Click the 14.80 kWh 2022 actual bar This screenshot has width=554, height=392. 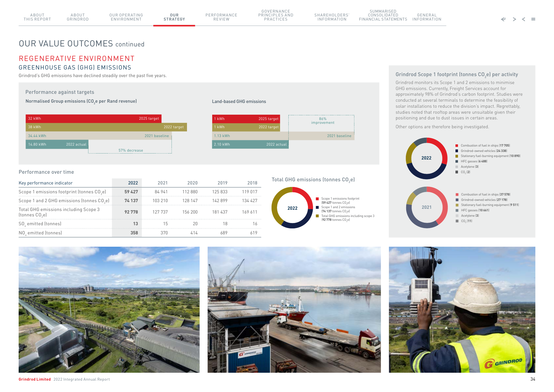tap(57, 144)
